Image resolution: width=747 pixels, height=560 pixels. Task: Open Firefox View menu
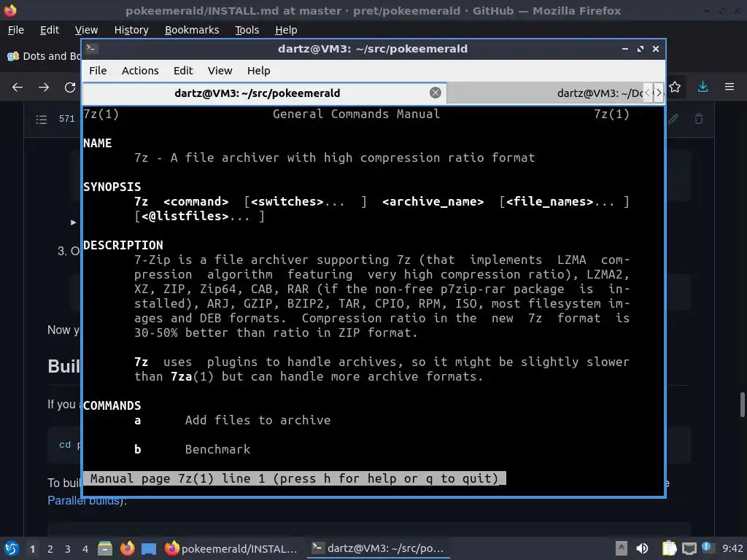tap(86, 30)
